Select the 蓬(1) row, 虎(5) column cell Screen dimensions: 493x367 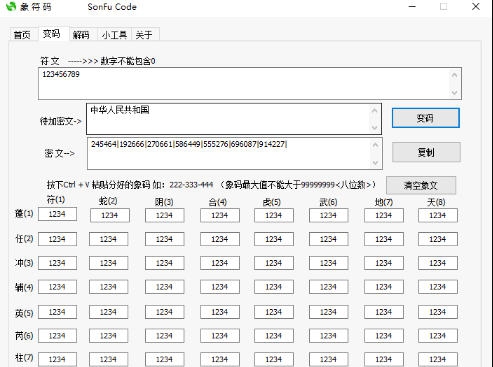pyautogui.click(x=274, y=215)
